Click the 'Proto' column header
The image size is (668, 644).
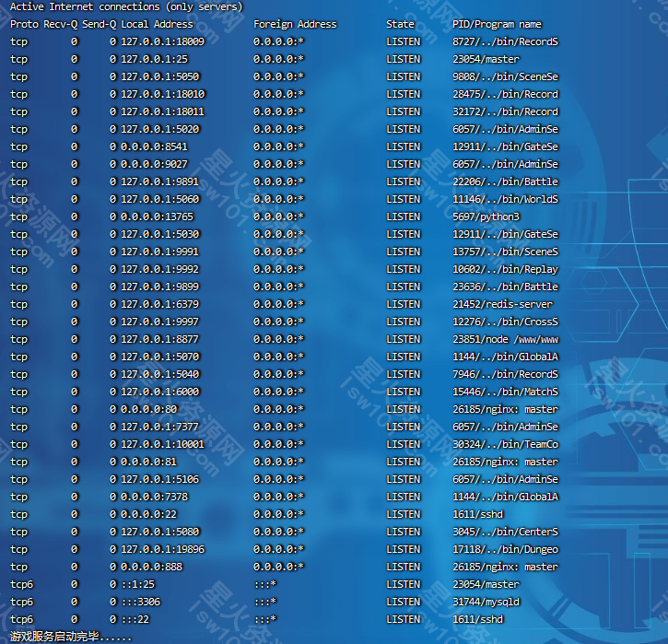click(x=24, y=24)
